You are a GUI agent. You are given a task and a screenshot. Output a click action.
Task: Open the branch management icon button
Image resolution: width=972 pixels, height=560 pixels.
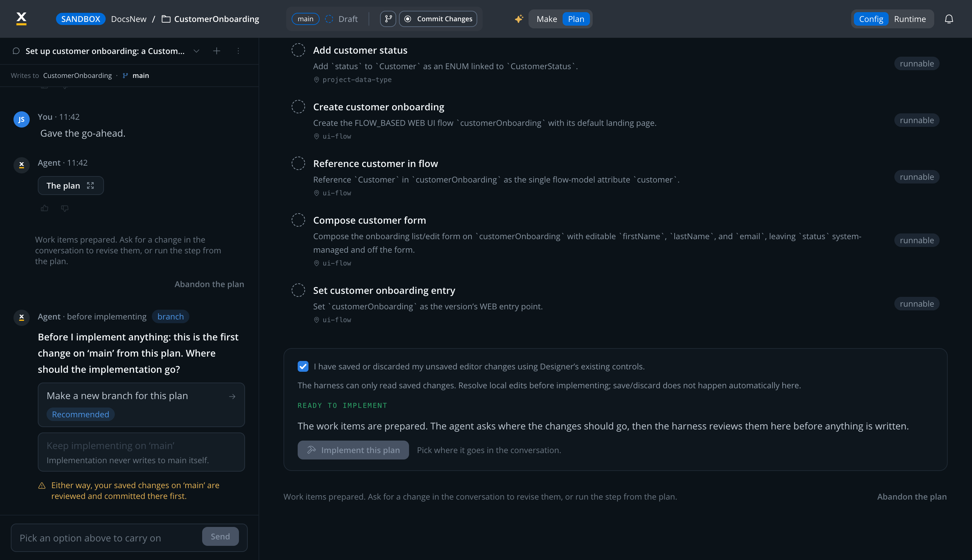[x=388, y=19]
